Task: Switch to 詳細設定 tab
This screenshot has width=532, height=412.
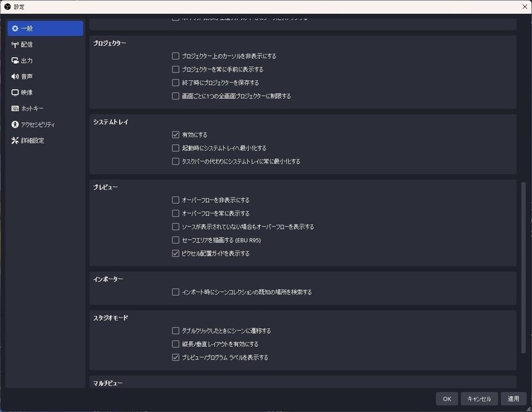Action: point(45,140)
